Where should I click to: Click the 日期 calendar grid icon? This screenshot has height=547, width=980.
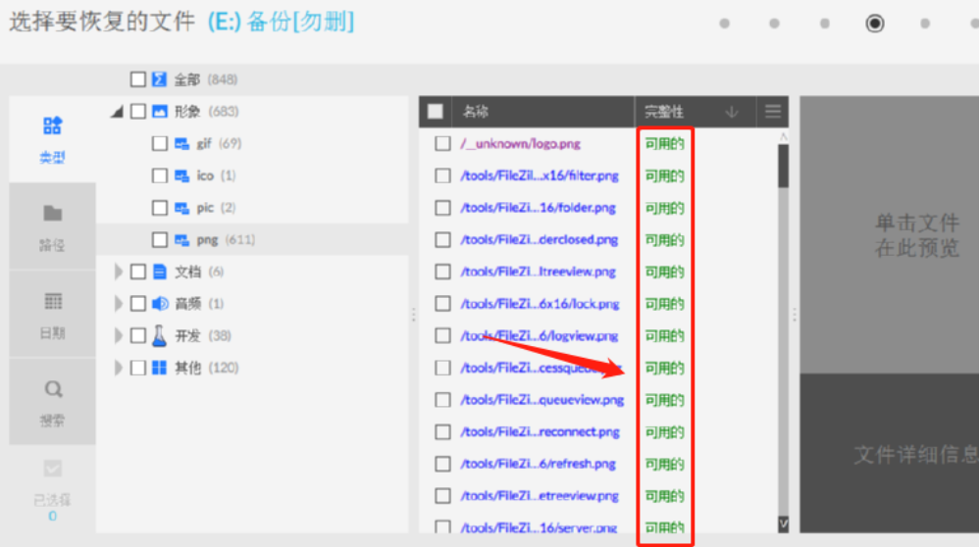[x=53, y=302]
